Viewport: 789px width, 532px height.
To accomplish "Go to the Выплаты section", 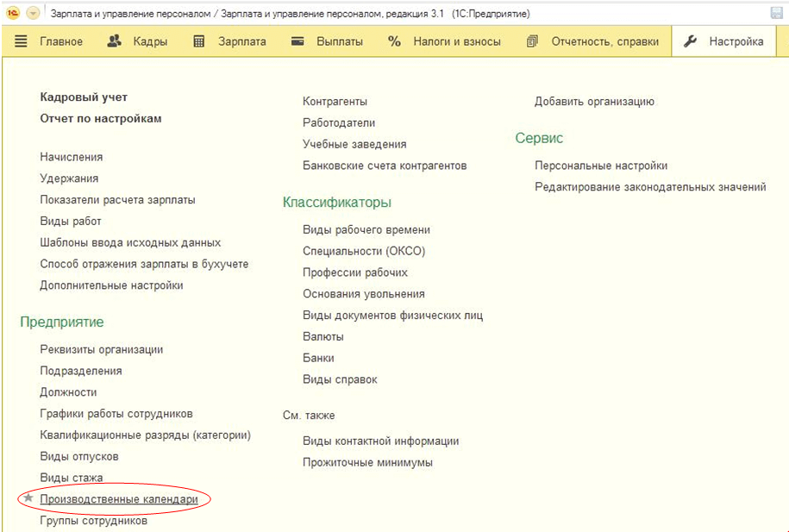I will (x=327, y=41).
